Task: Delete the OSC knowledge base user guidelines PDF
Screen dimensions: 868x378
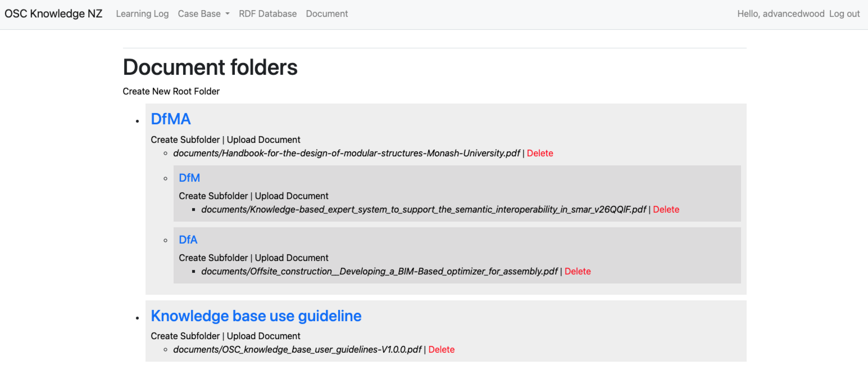Action: point(442,349)
